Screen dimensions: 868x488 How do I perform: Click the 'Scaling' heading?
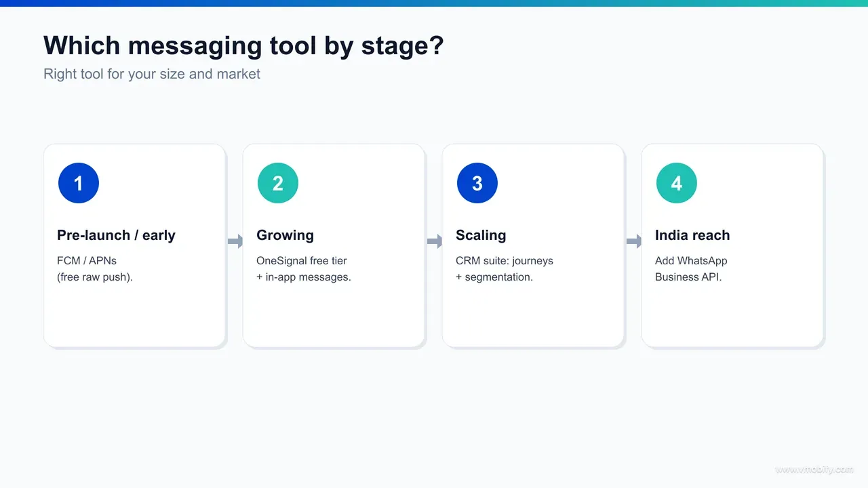coord(481,235)
